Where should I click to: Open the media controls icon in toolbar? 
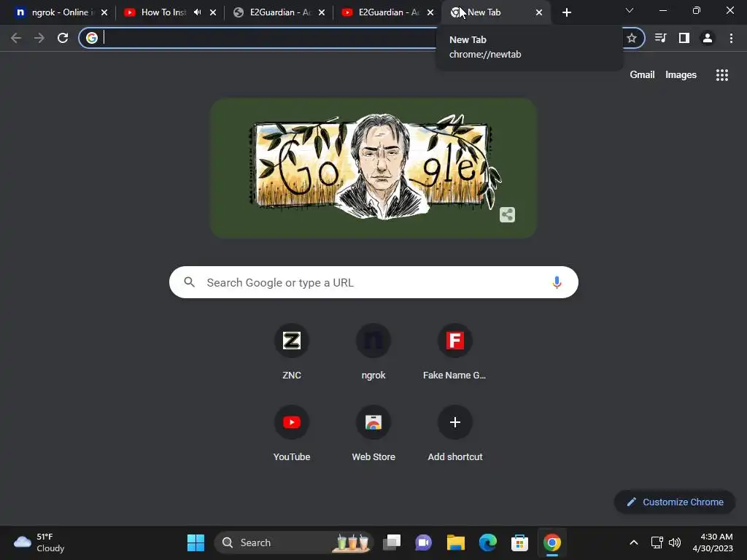coord(660,38)
